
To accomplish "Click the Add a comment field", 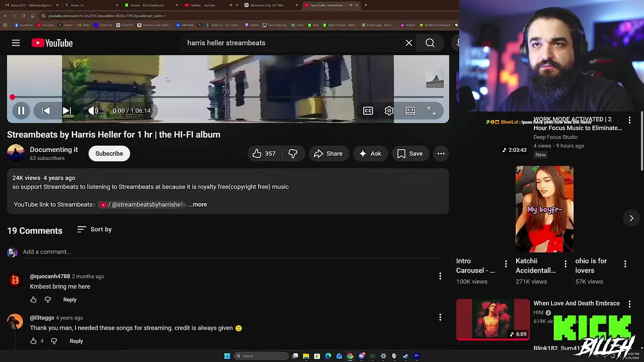I will [x=231, y=252].
